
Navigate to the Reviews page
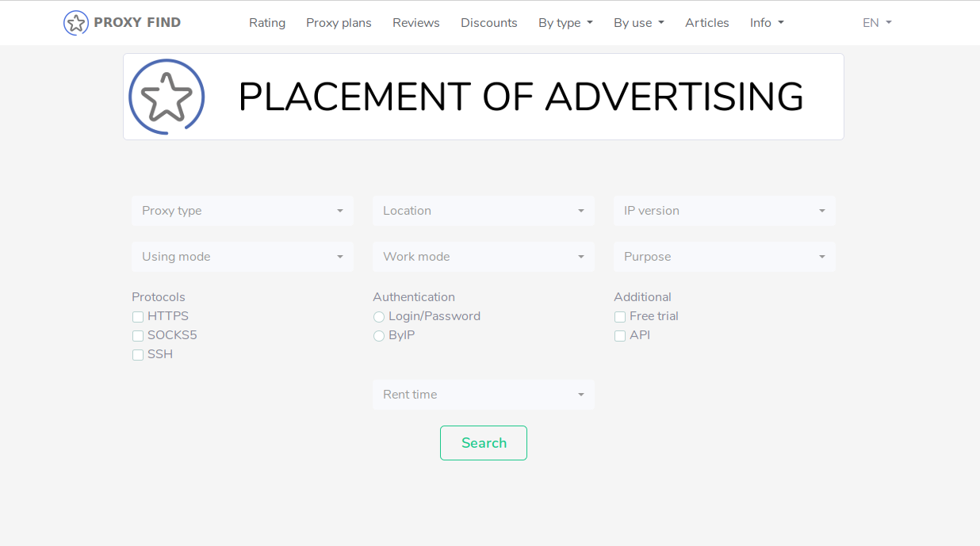pos(415,23)
